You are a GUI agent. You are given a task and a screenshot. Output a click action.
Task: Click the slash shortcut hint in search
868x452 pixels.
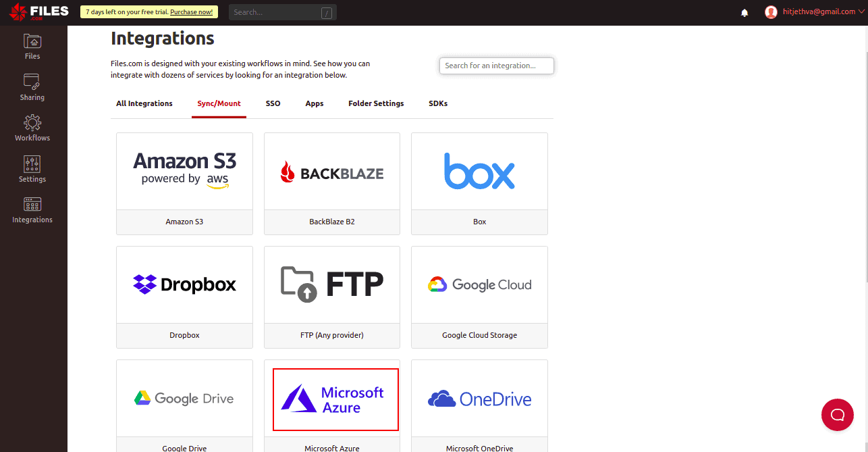pyautogui.click(x=327, y=13)
